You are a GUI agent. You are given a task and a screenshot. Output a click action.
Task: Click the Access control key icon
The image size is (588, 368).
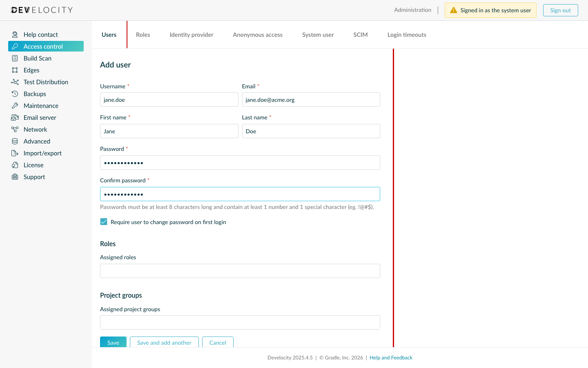pos(14,46)
